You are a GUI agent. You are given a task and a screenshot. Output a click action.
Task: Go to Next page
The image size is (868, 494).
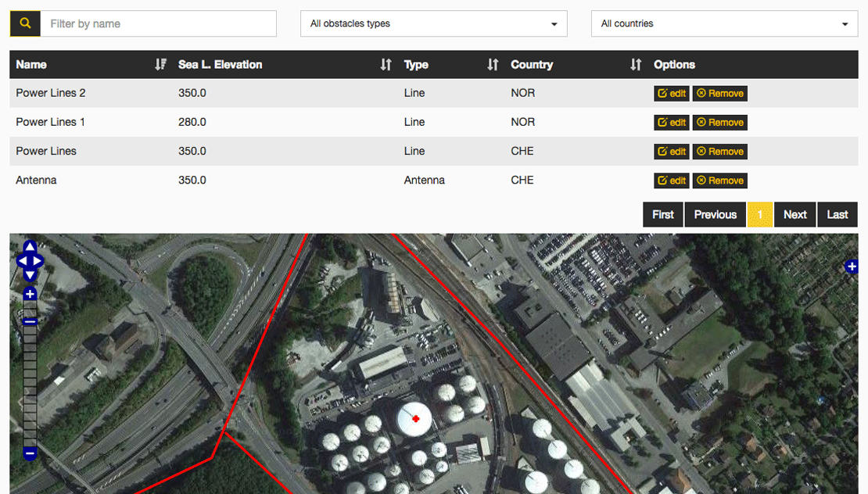(x=795, y=215)
